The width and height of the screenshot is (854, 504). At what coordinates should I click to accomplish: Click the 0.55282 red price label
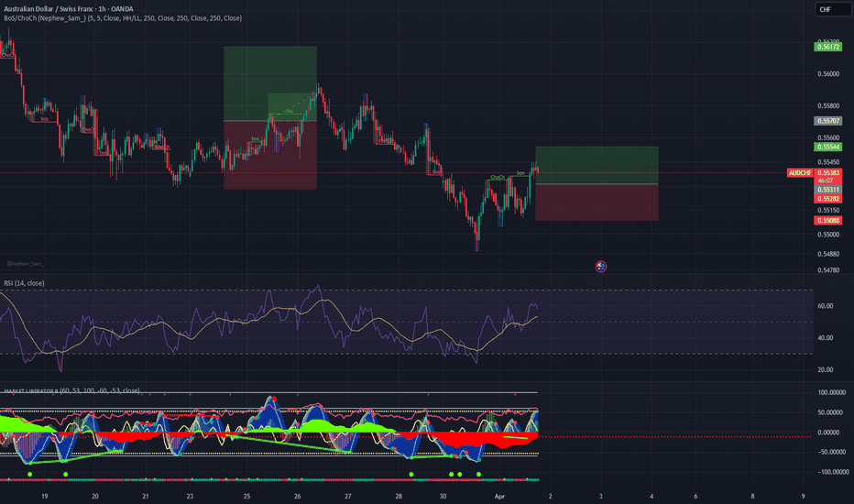tap(827, 199)
